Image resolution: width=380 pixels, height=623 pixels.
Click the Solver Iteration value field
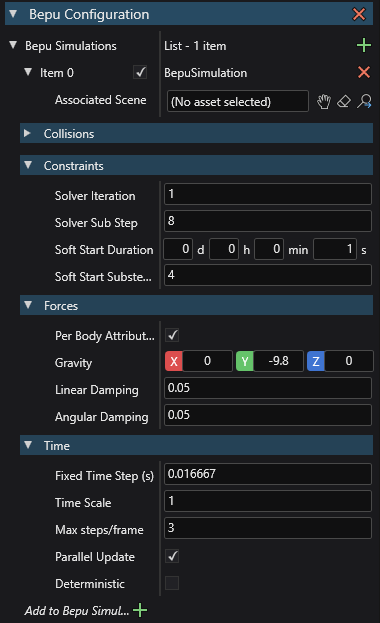click(268, 194)
